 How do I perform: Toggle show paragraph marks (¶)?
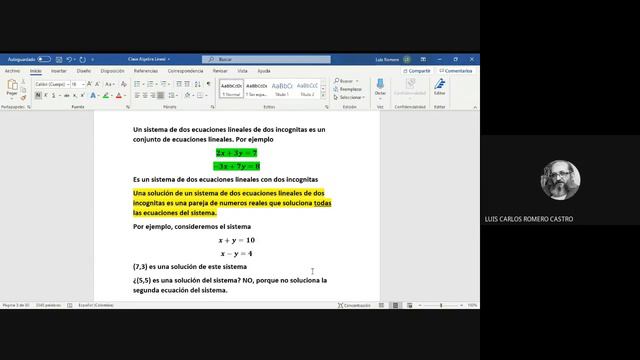(x=209, y=84)
